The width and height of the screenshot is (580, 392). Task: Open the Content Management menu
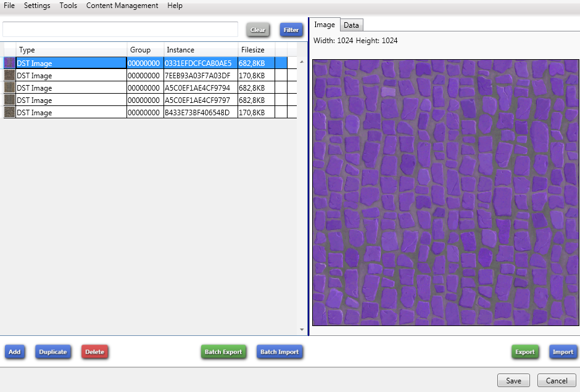click(x=122, y=6)
